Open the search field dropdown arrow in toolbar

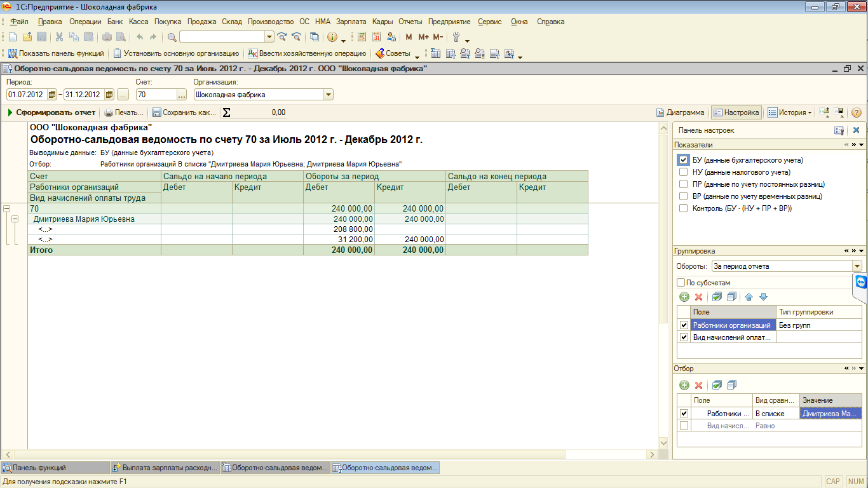pyautogui.click(x=269, y=37)
